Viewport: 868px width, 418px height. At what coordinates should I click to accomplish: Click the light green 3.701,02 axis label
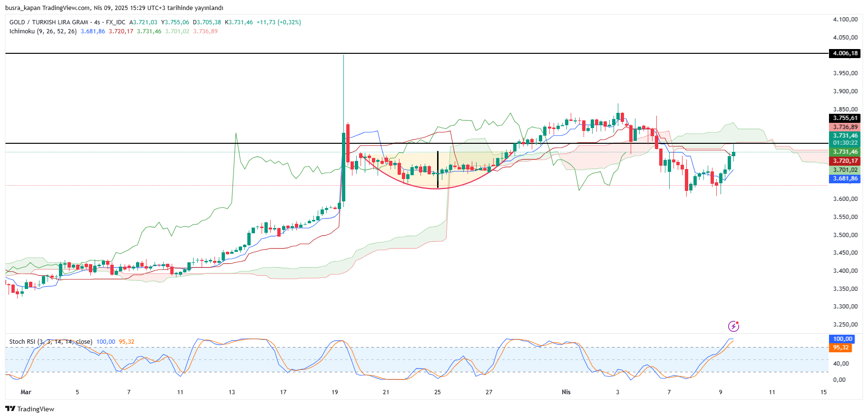click(x=845, y=170)
